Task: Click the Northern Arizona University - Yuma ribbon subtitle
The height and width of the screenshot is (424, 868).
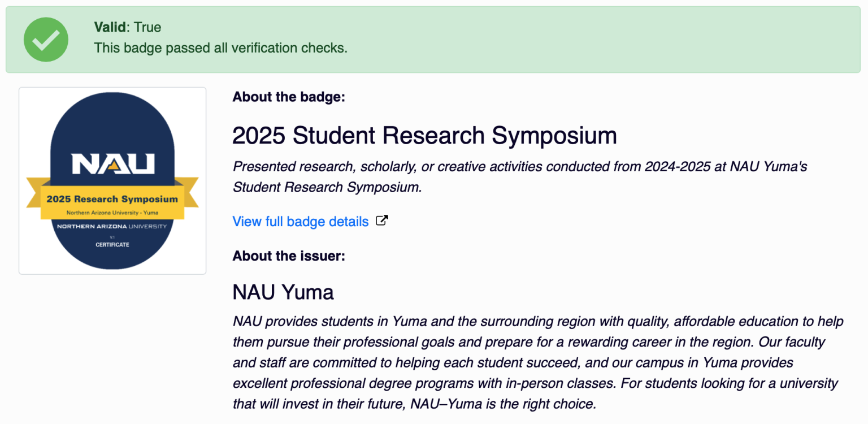Action: coord(112,213)
